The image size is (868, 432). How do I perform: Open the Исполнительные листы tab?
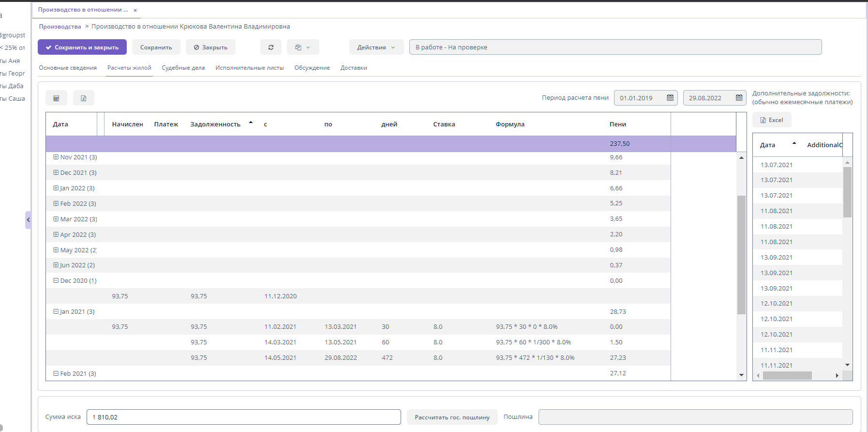point(250,68)
